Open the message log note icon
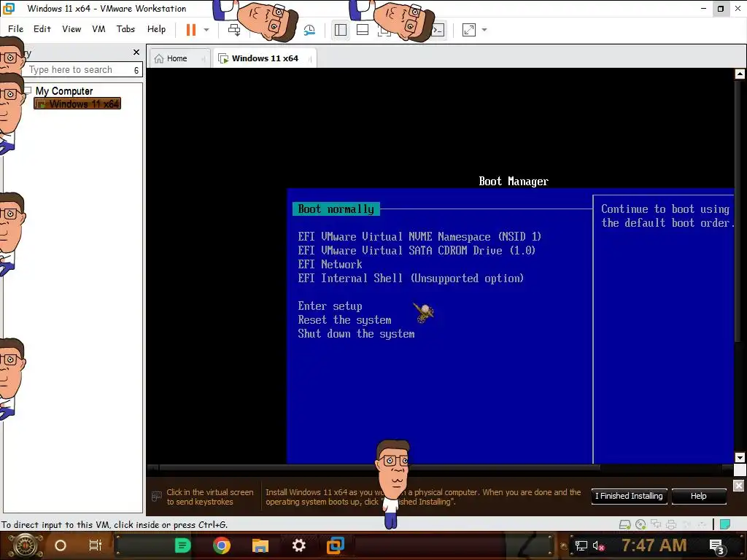This screenshot has height=560, width=747. pyautogui.click(x=725, y=524)
